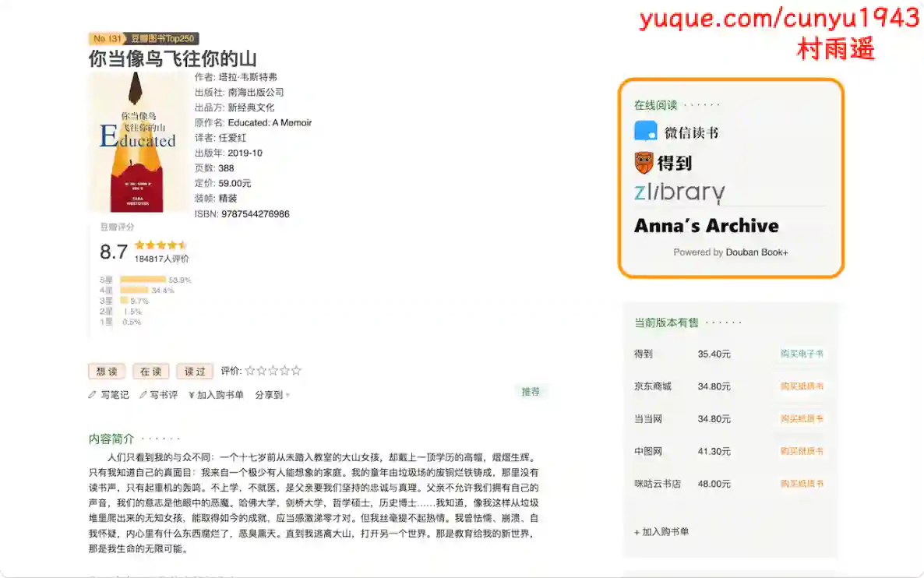Click pencil icon beside 写书评
Screen dimensions: 924x578
tap(143, 395)
